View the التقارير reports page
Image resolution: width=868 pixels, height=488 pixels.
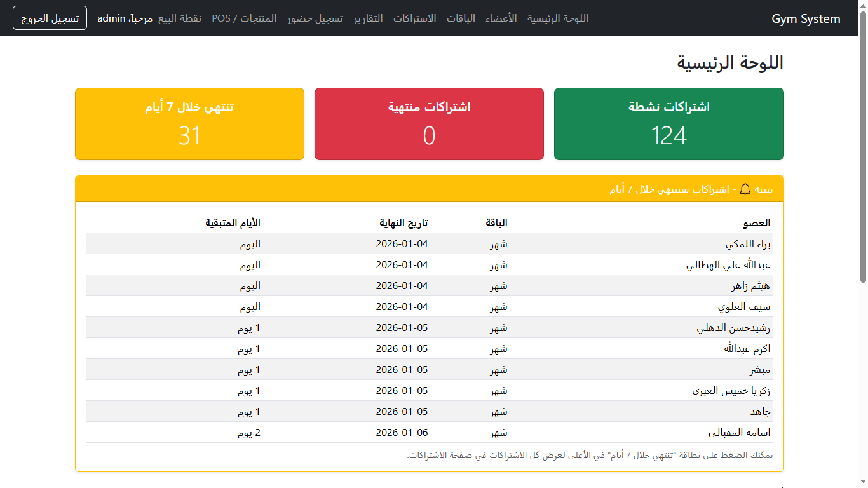click(x=368, y=18)
